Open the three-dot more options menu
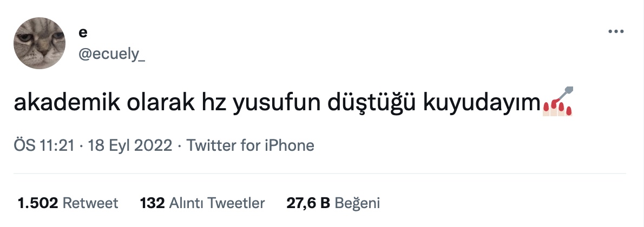Image resolution: width=644 pixels, height=227 pixels. (x=616, y=32)
